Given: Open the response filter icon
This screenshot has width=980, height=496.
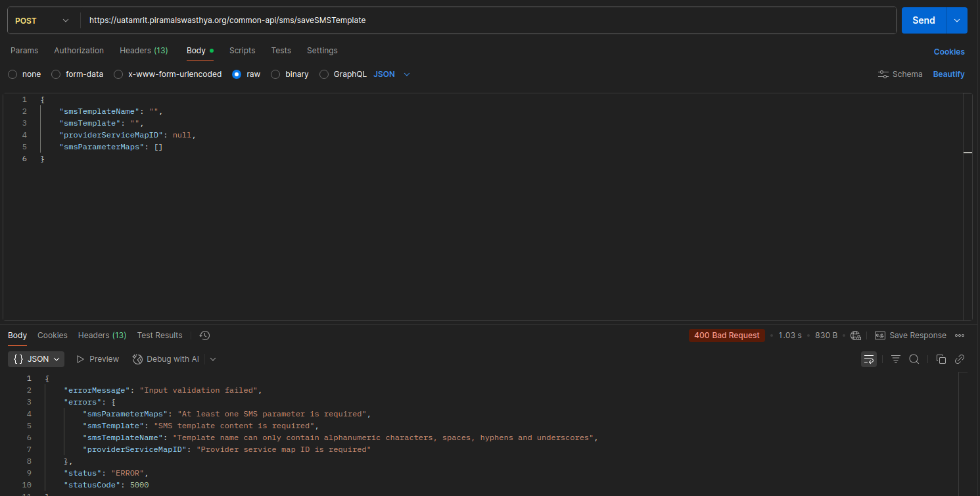Looking at the screenshot, I should [x=895, y=359].
